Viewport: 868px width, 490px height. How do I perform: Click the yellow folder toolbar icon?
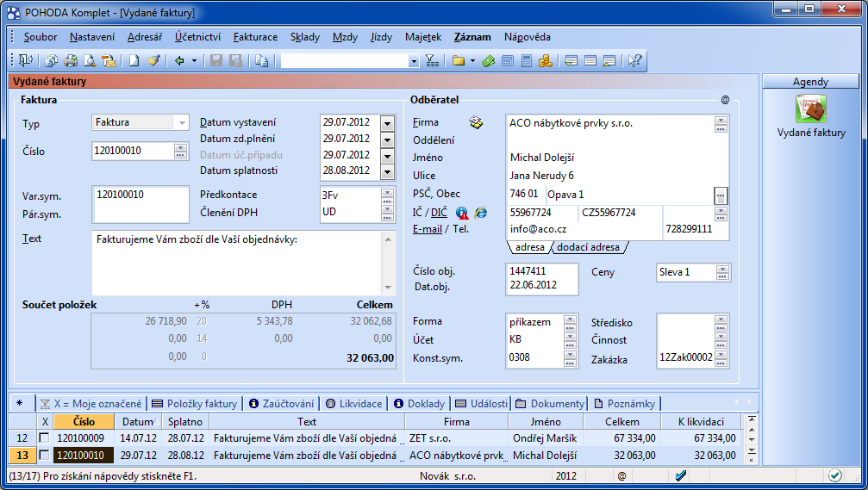(x=459, y=60)
